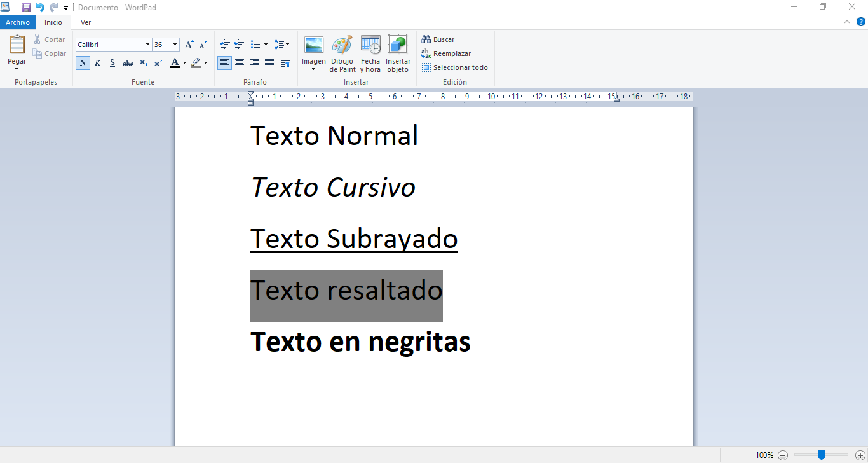The height and width of the screenshot is (463, 868).
Task: Toggle strikethrough formatting (abc)
Action: pyautogui.click(x=128, y=63)
